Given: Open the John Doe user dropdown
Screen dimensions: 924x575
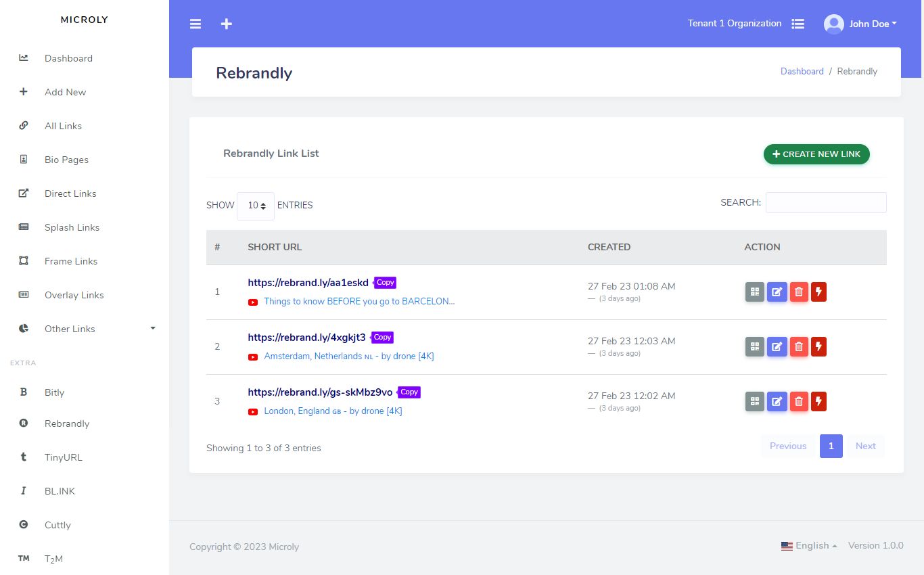Looking at the screenshot, I should point(860,24).
